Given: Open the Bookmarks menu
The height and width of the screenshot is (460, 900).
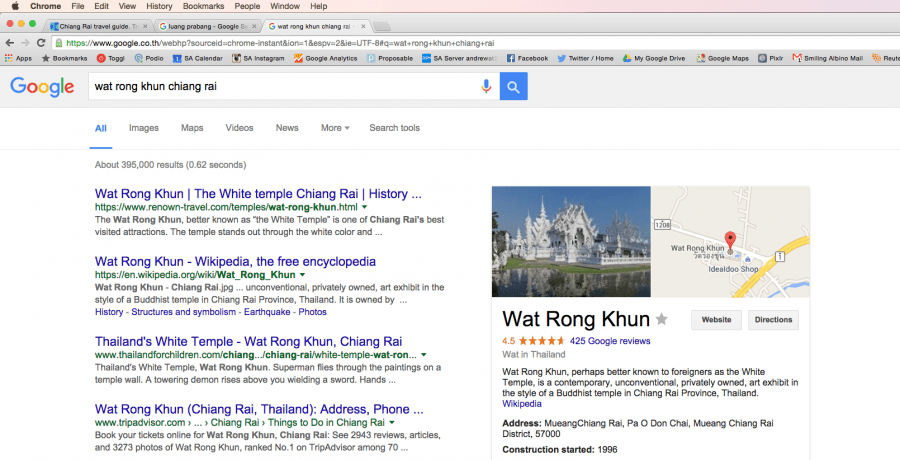Looking at the screenshot, I should [x=203, y=6].
